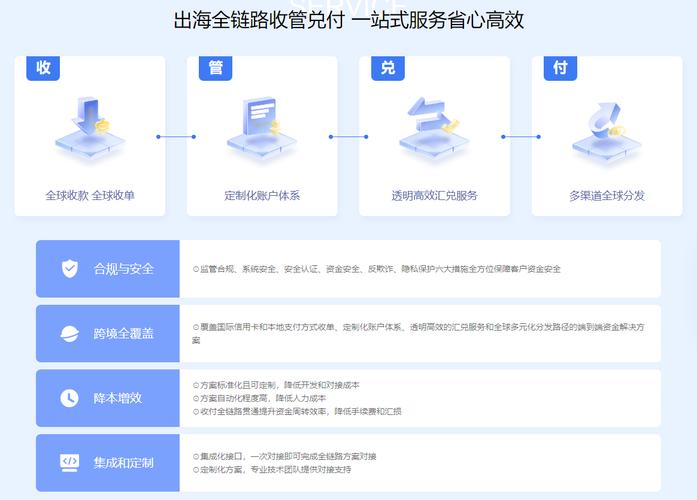Viewport: 697px width, 500px height.
Task: Click the code bracket icon beside 集成和定制
Action: (x=70, y=463)
